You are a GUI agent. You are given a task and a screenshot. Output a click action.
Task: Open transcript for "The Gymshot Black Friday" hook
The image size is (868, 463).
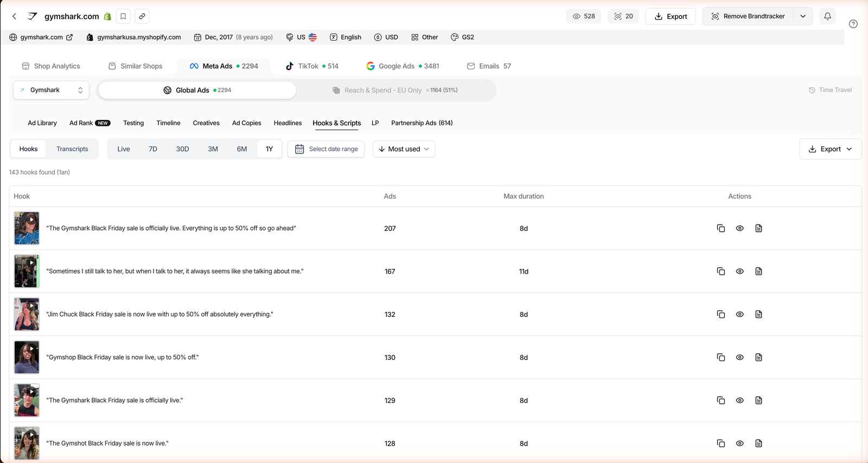click(758, 443)
